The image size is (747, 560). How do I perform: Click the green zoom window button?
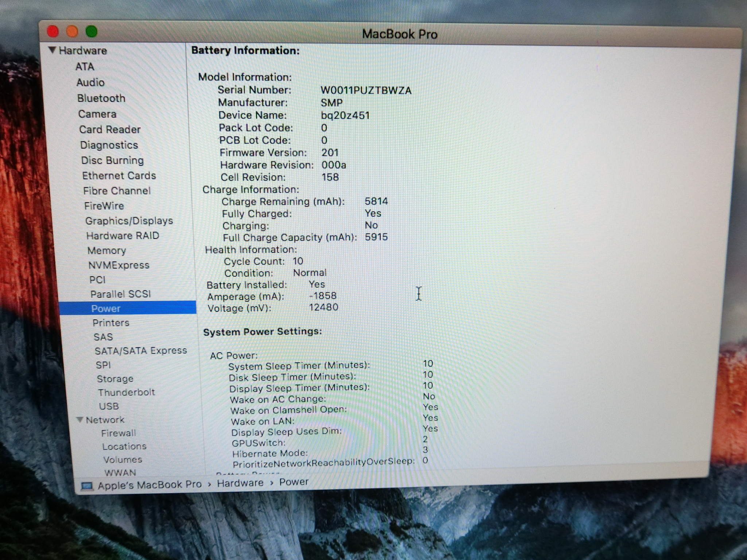[91, 32]
